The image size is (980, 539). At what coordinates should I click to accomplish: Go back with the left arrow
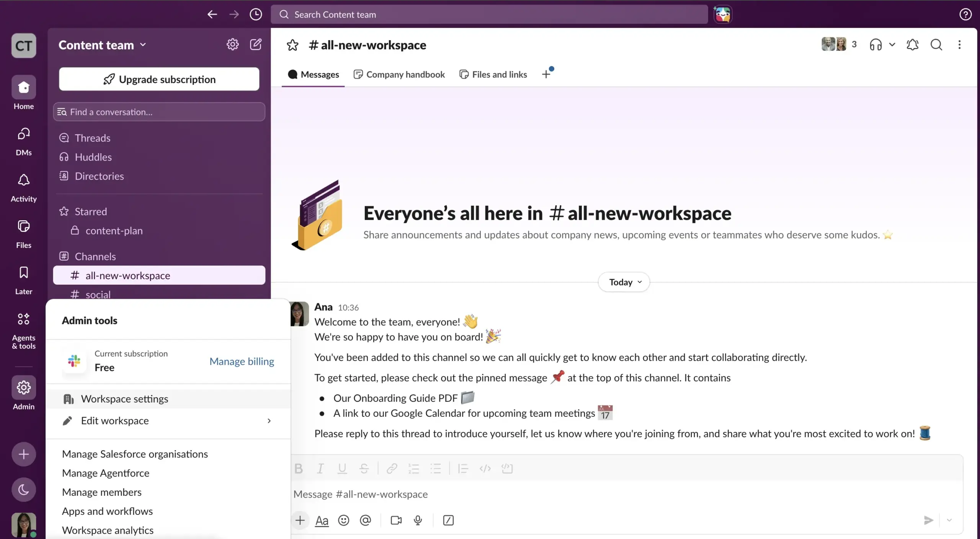[212, 15]
